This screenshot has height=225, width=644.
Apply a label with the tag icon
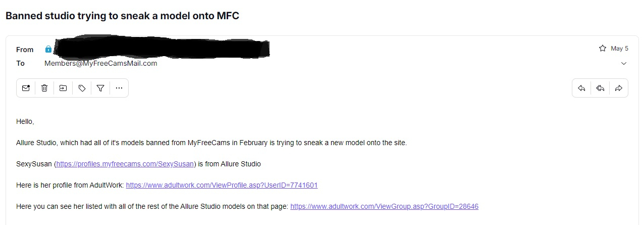[x=82, y=88]
